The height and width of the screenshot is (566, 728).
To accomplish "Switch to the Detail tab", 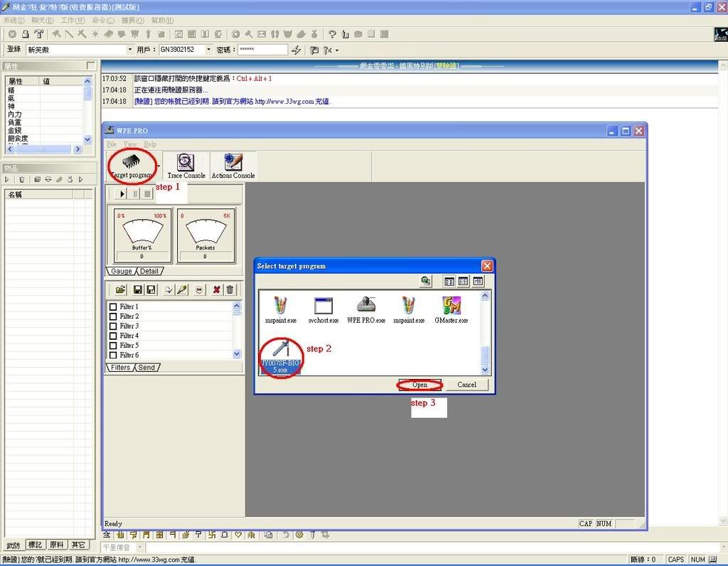I will pos(149,271).
